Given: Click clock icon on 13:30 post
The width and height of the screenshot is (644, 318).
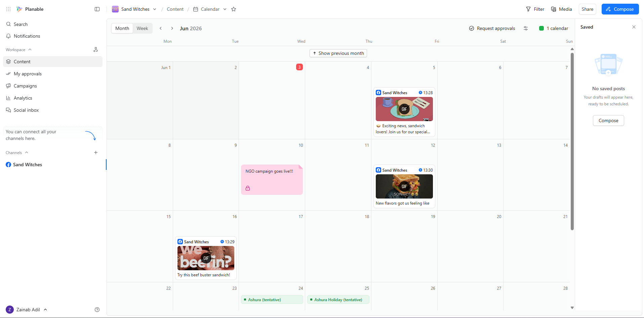Looking at the screenshot, I should tap(420, 170).
